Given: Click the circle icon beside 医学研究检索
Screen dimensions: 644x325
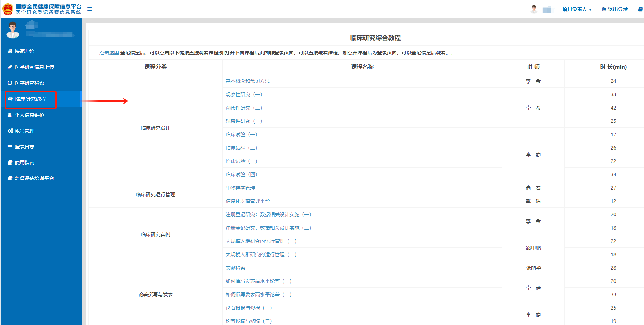Looking at the screenshot, I should pos(10,83).
